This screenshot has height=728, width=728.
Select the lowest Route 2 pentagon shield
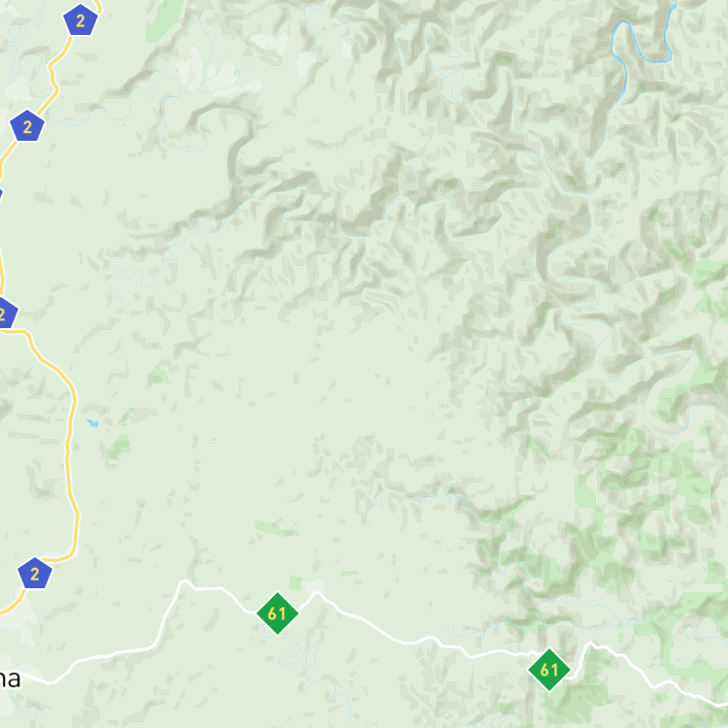[x=35, y=574]
